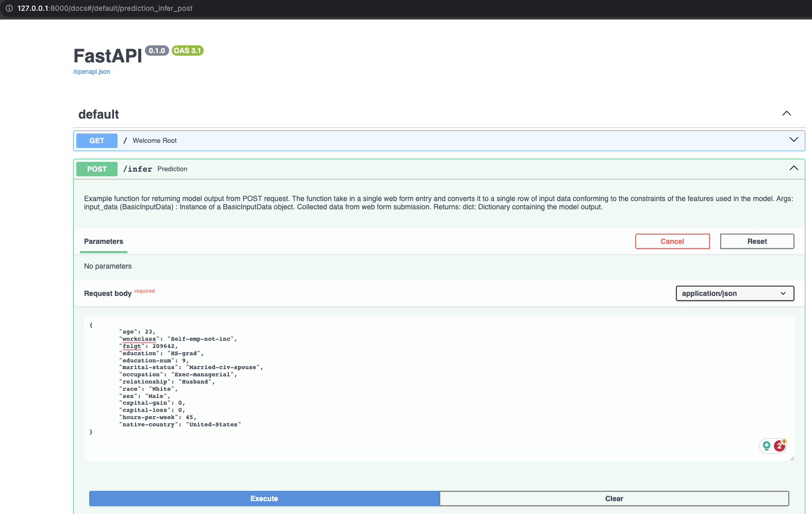The image size is (812, 514).
Task: Click the GET method badge
Action: pos(97,141)
